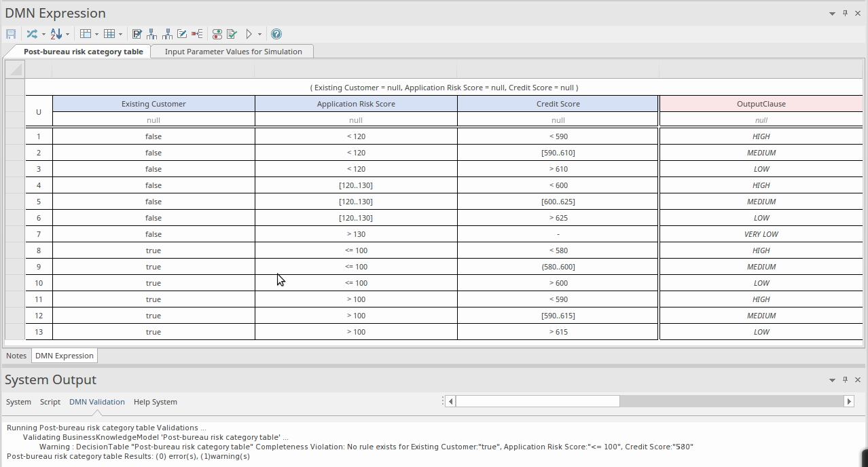This screenshot has width=868, height=467.
Task: Pin the System Output panel
Action: point(844,380)
